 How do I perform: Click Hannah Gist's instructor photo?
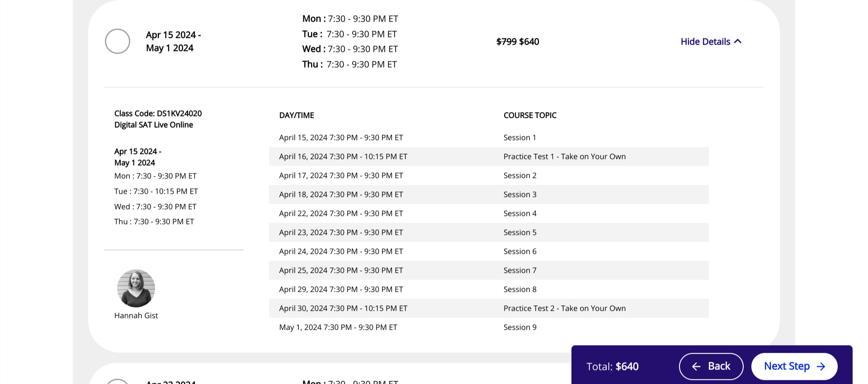click(x=136, y=288)
